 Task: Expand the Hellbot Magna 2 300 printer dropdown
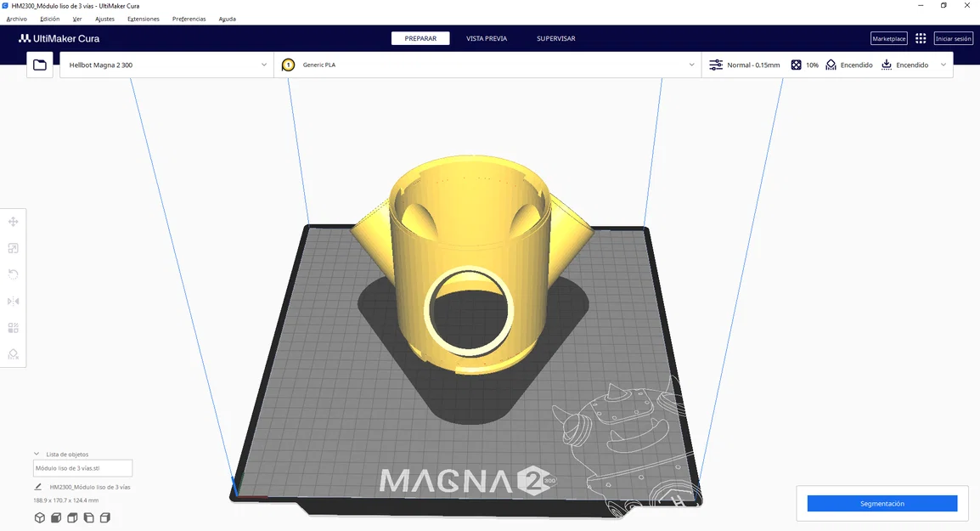coord(264,65)
